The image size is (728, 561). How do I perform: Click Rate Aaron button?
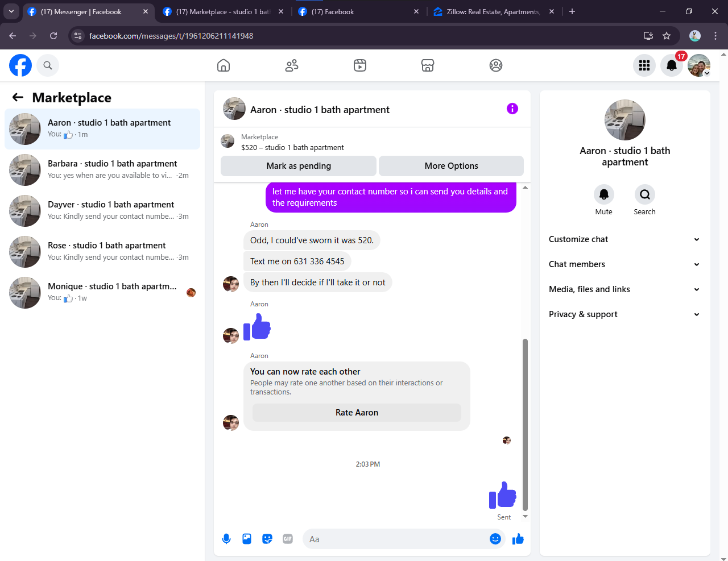pos(357,413)
